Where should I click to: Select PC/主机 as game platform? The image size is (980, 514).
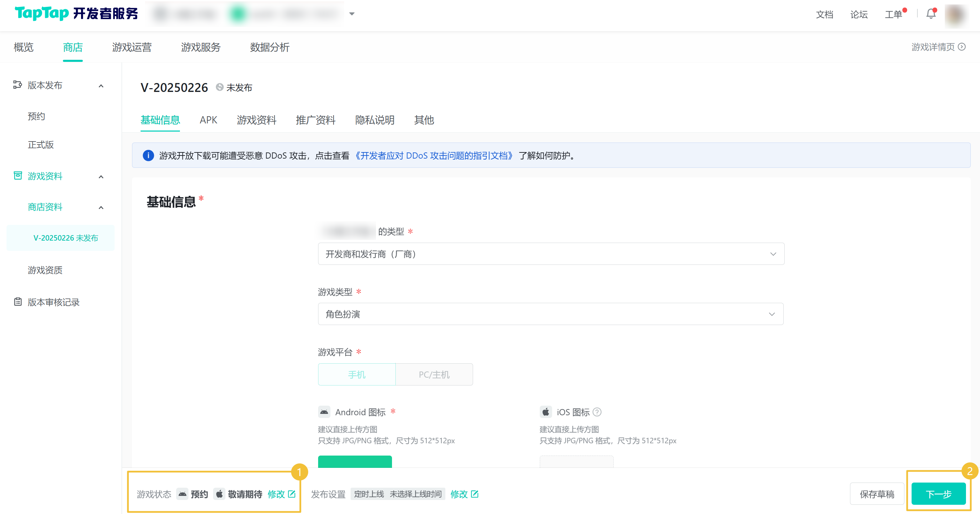434,375
